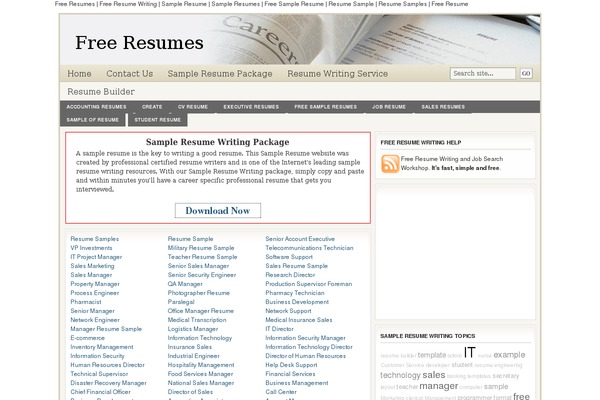
Task: Open the QA Manager link
Action: click(x=185, y=284)
